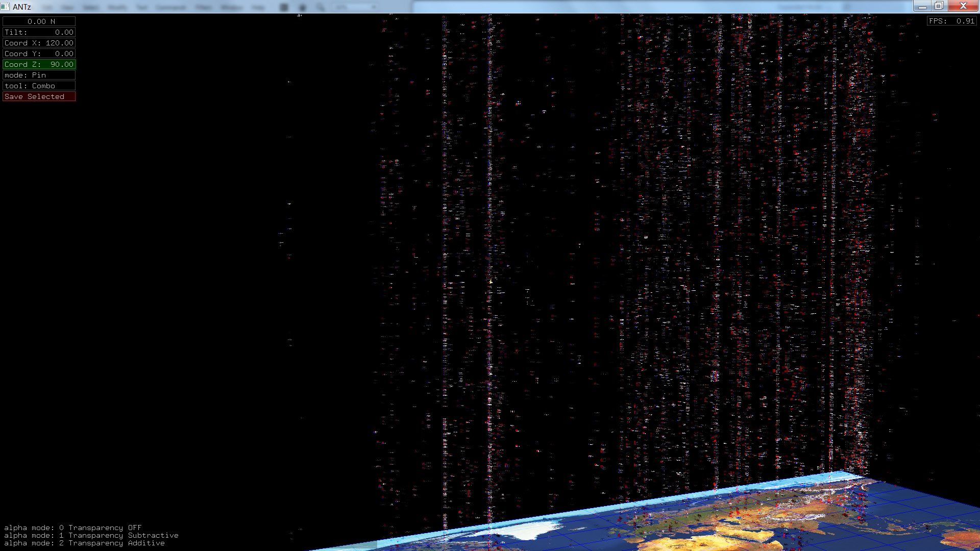Screen dimensions: 980x551
Task: Click the heading field showing 0.00 N
Action: [x=39, y=21]
